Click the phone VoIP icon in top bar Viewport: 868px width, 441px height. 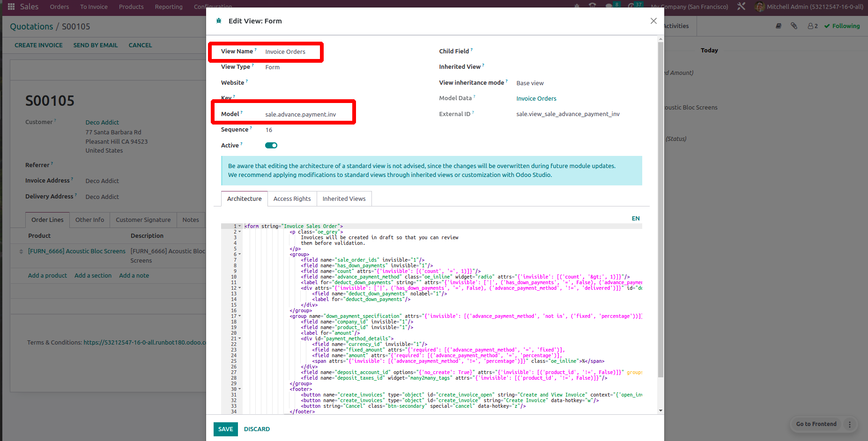coord(592,6)
